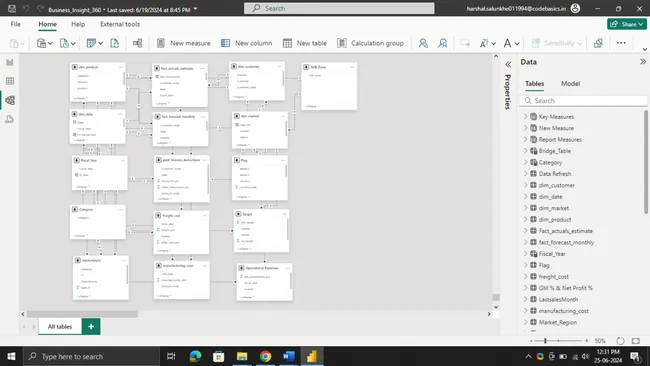650x366 pixels.
Task: Click the Search box in Data pane
Action: (x=583, y=100)
